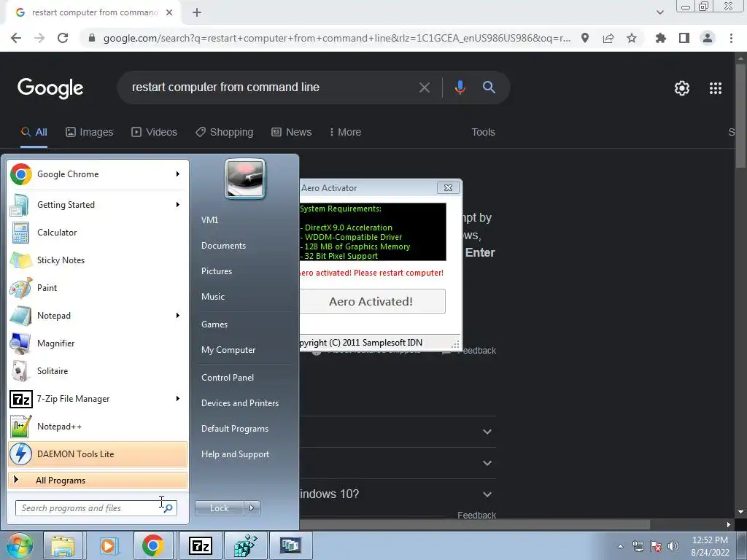The image size is (747, 560).
Task: Launch Magnifier tool
Action: click(x=98, y=343)
